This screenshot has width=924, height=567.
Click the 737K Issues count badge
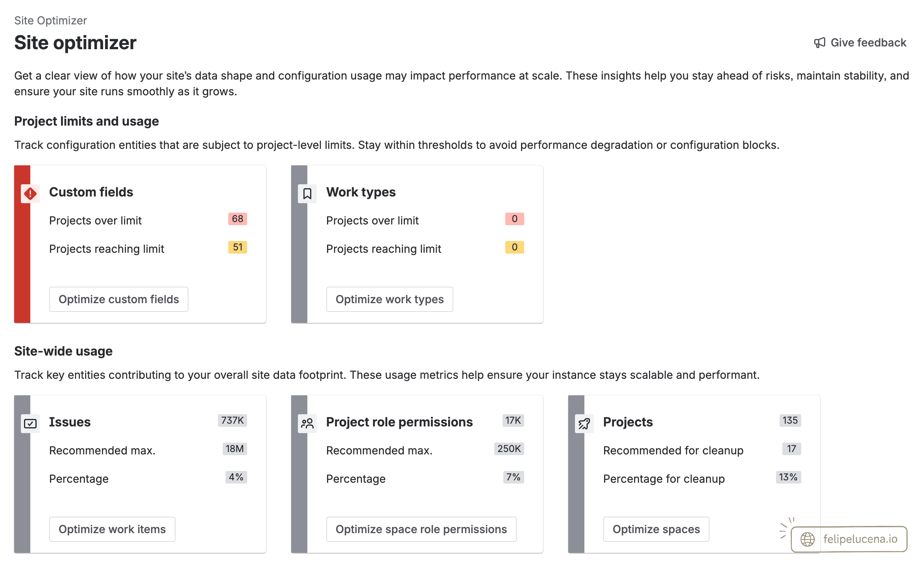point(233,421)
